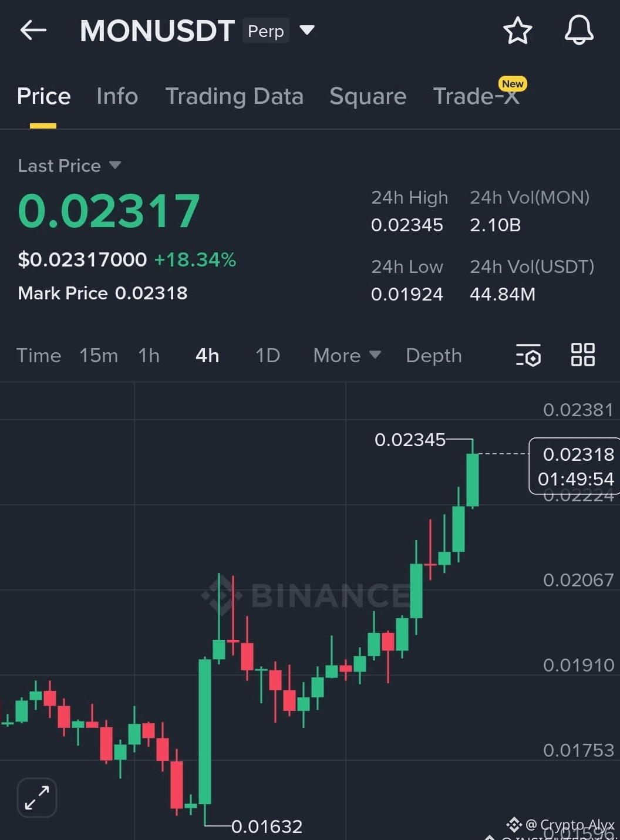Screen dimensions: 620x840
Task: Select the 4h chart interval
Action: [207, 355]
